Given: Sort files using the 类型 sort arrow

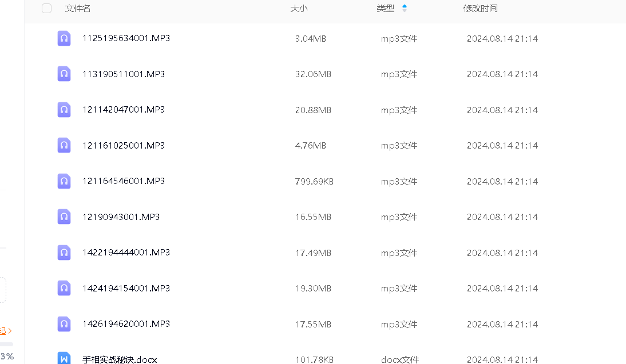Looking at the screenshot, I should pyautogui.click(x=405, y=8).
